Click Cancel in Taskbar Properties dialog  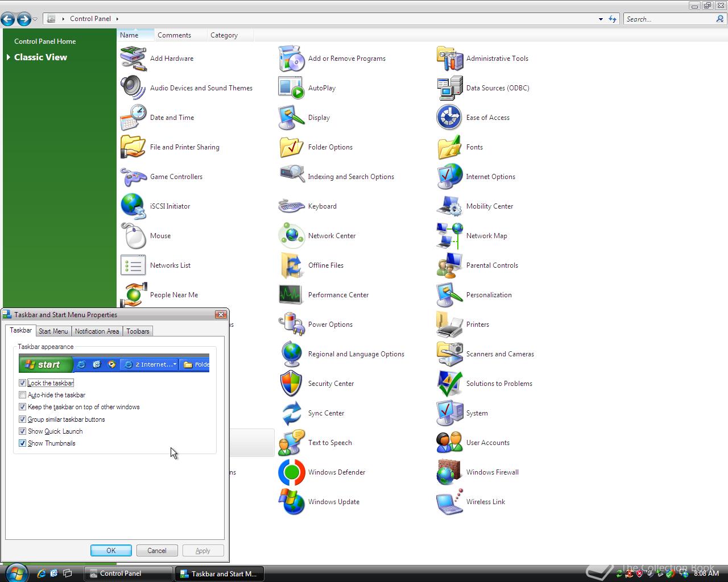point(157,551)
